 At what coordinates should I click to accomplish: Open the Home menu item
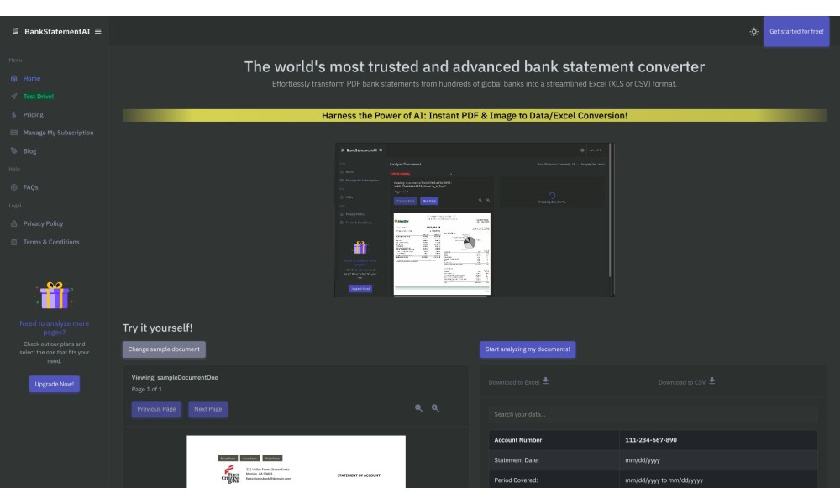point(32,78)
